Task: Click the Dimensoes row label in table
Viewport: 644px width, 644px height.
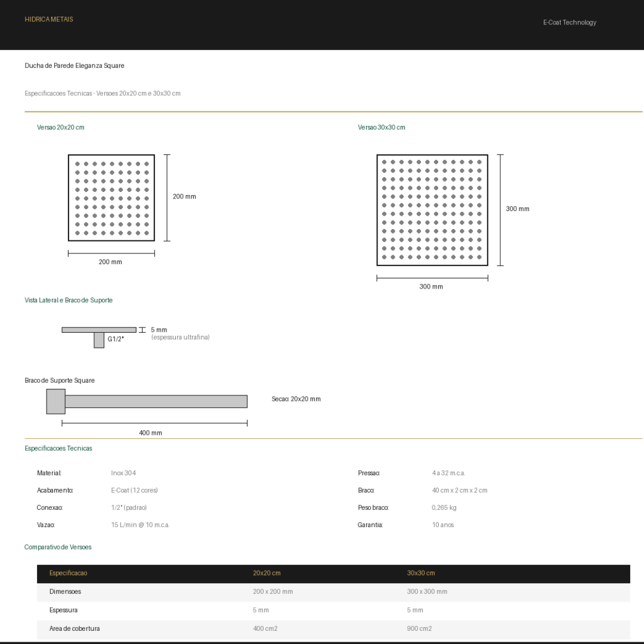Action: (x=65, y=592)
